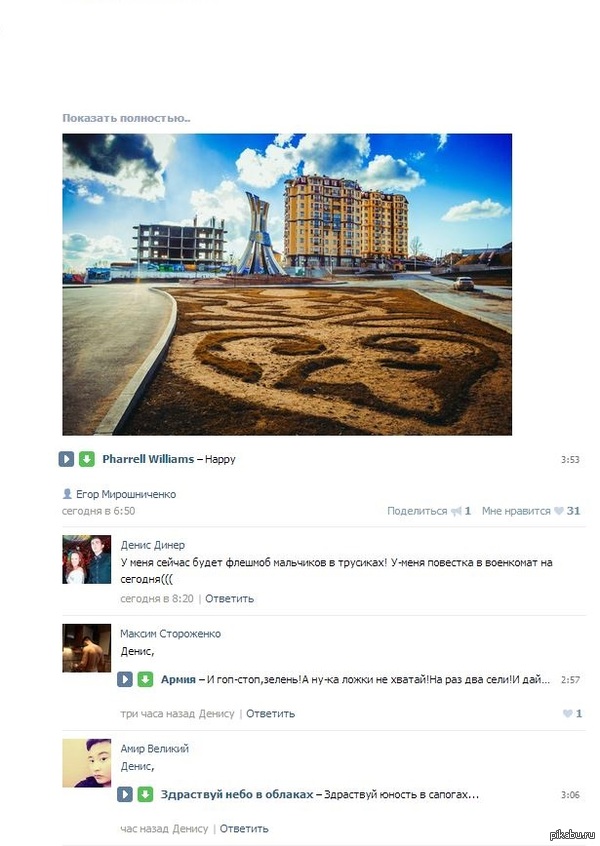Open Амир Великий's avatar picture
The image size is (600, 846).
[x=86, y=763]
